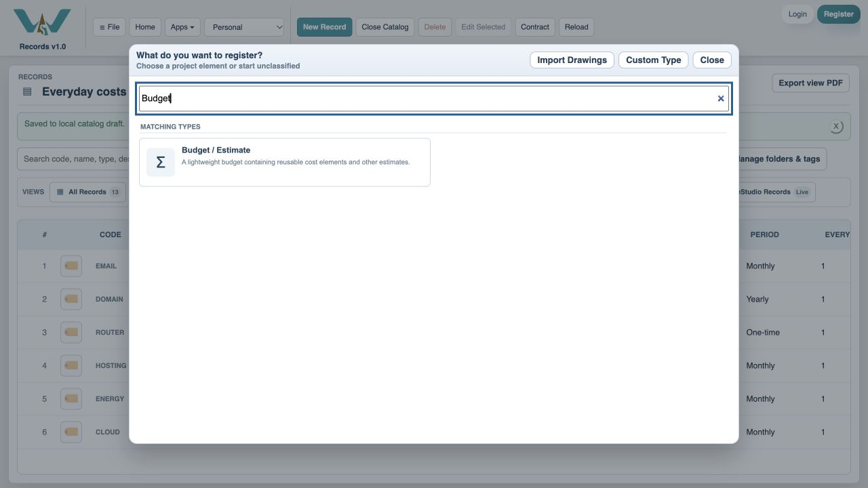868x488 pixels.
Task: Select the HOSTING code cell
Action: coord(111,365)
